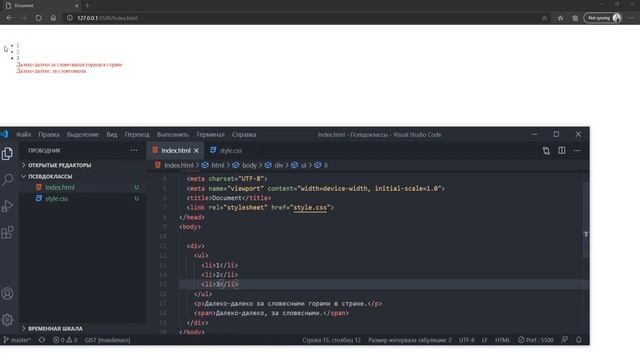Open the Выделение menu
640x360 pixels.
[x=82, y=134]
